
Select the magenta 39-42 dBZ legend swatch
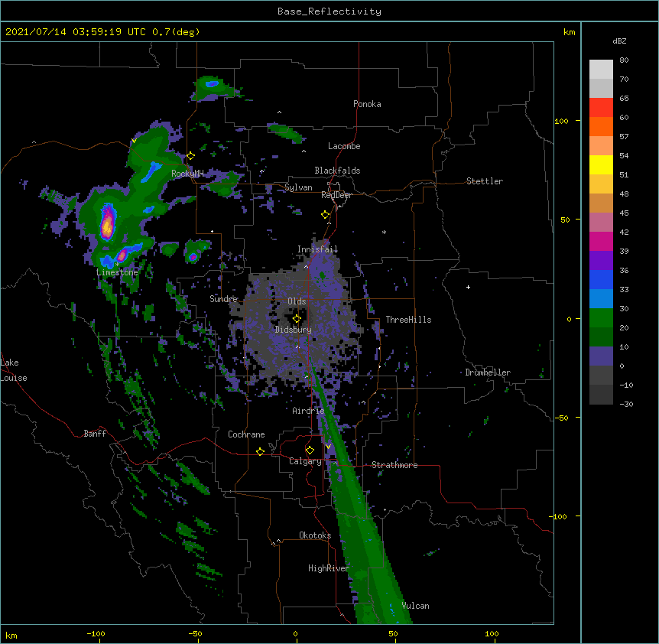(x=601, y=241)
